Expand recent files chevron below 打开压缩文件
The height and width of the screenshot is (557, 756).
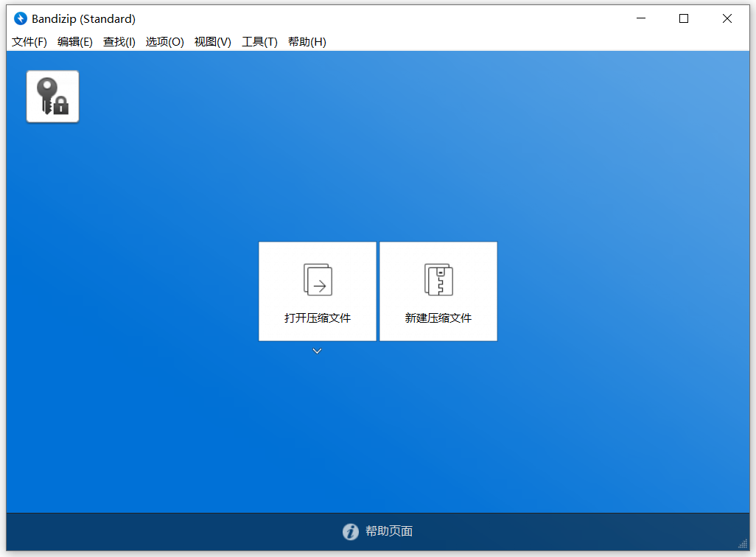tap(317, 351)
